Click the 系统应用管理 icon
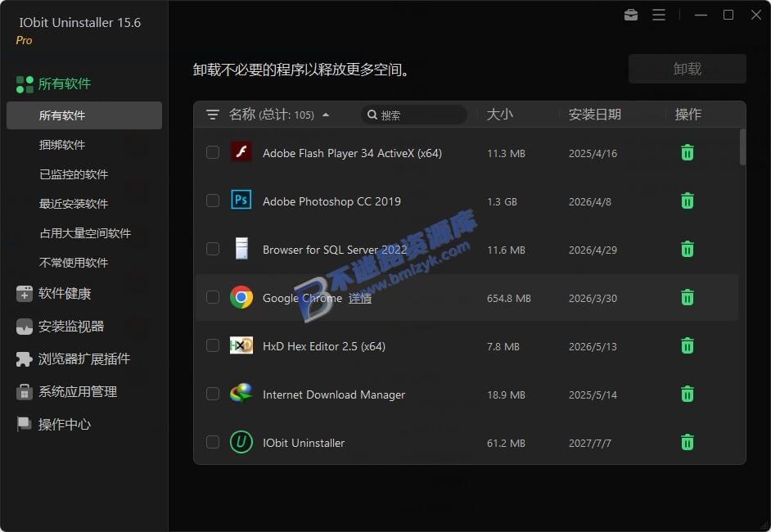The image size is (771, 532). click(x=24, y=392)
